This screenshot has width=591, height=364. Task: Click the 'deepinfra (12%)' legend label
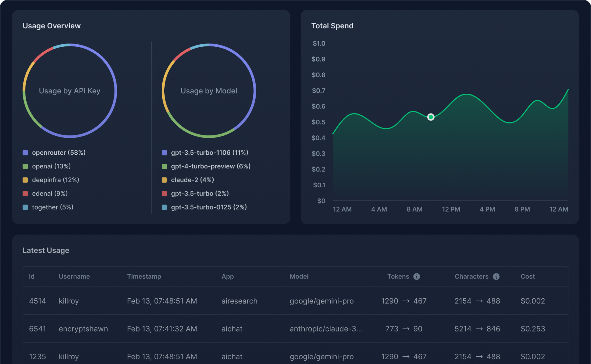56,180
